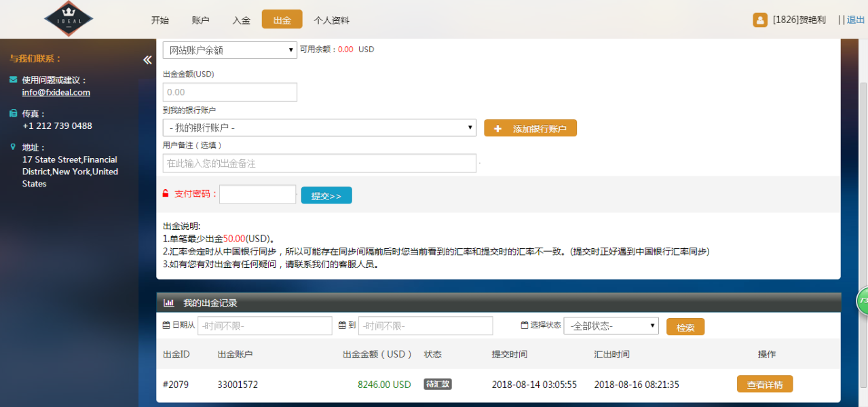The height and width of the screenshot is (407, 868).
Task: Open the 个人资料 profile tab
Action: click(x=331, y=20)
